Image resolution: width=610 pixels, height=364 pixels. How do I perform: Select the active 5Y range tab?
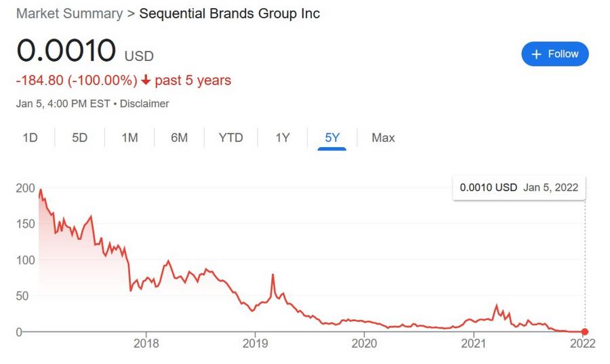(x=332, y=138)
